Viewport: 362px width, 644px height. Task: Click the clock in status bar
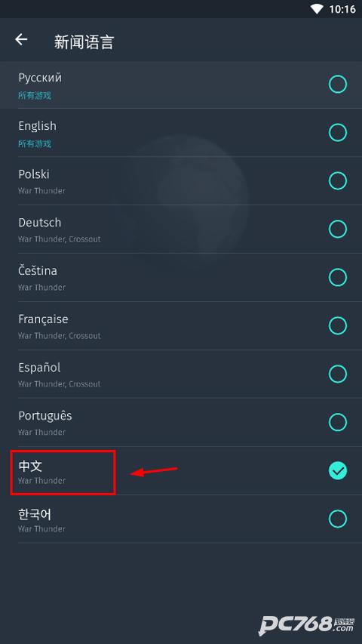342,9
